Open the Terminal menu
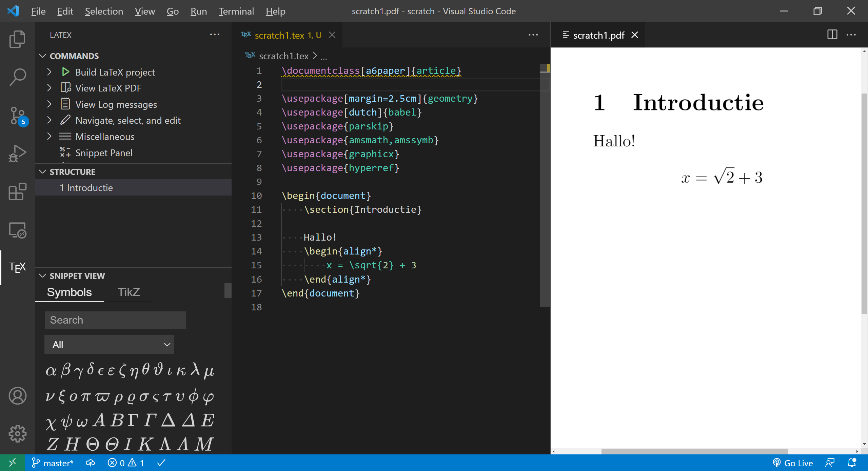 click(x=236, y=11)
